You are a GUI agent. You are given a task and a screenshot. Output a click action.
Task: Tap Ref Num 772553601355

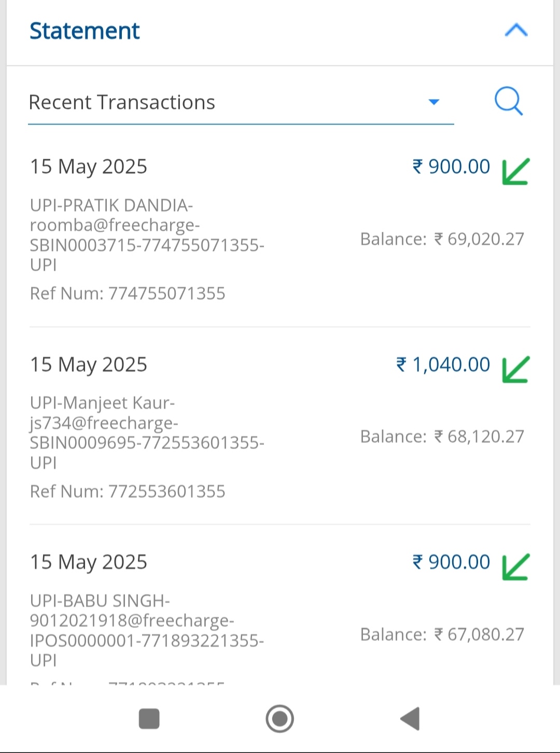(128, 491)
